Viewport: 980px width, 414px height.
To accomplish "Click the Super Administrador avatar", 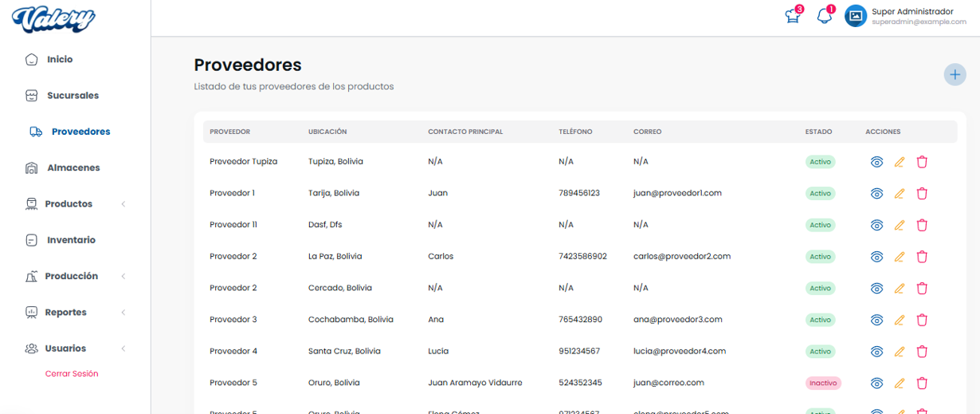I will coord(856,16).
